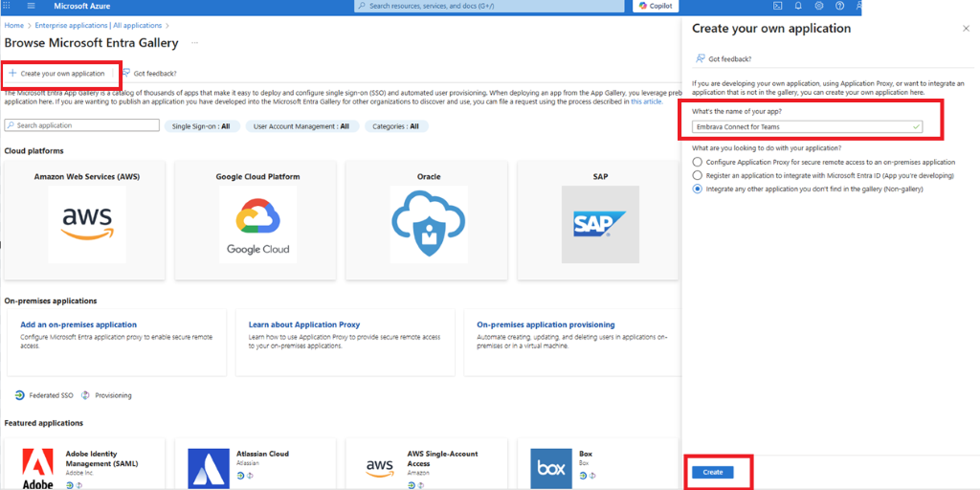
Task: Open the Single Sign-on : All filter
Action: [x=201, y=126]
